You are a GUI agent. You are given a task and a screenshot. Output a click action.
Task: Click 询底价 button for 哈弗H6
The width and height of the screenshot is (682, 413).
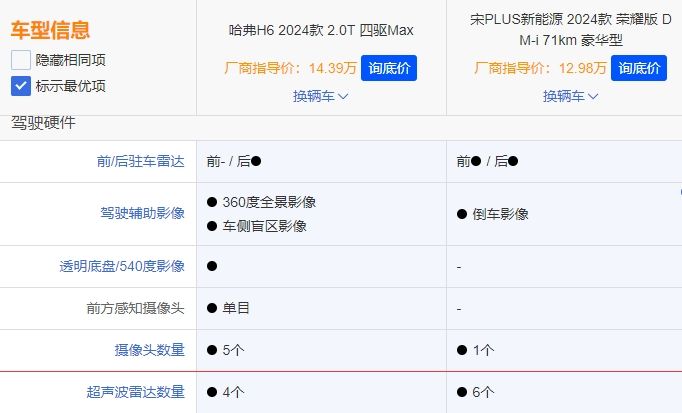388,68
